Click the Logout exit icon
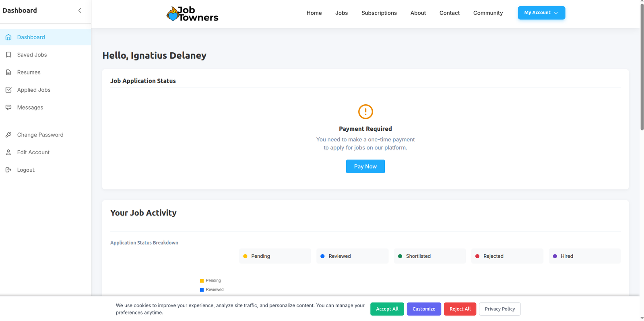The image size is (644, 321). [x=8, y=170]
